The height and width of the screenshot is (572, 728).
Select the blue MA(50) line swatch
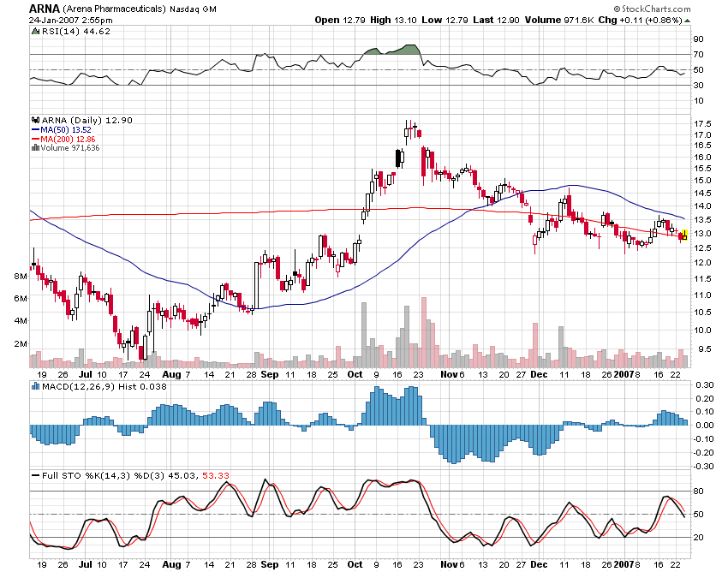tap(35, 130)
